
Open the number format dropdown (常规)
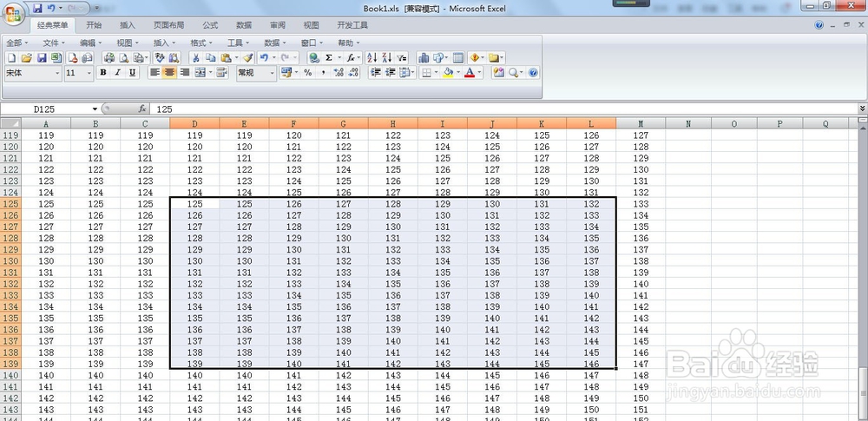tap(273, 73)
